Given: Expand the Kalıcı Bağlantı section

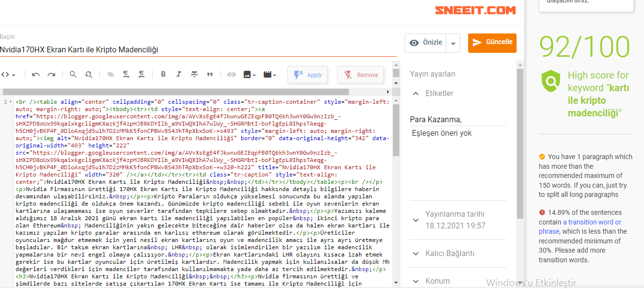Looking at the screenshot, I should [415, 254].
